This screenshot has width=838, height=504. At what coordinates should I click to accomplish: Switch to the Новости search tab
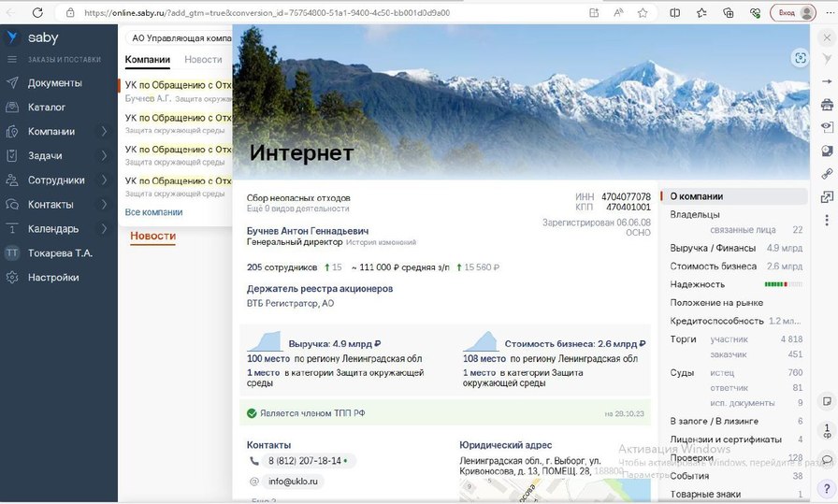203,59
